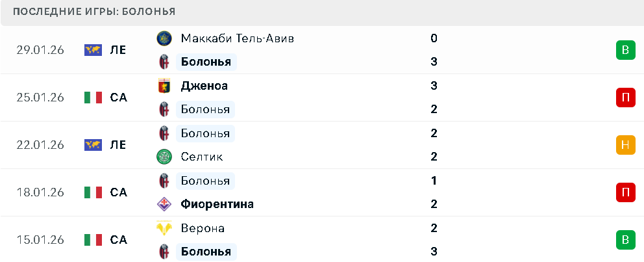The height and width of the screenshot is (262, 644).
Task: Click the green win badge for Verona match
Action: pyautogui.click(x=625, y=240)
